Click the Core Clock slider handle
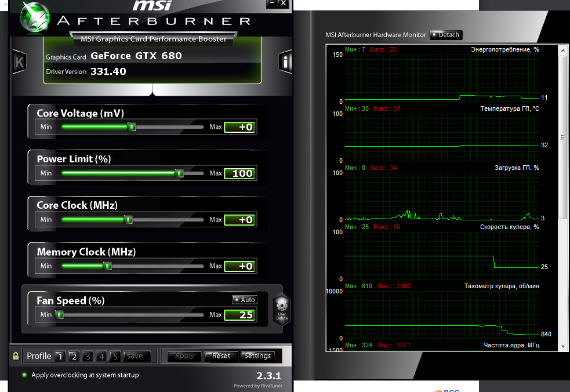This screenshot has width=570, height=392. 128,220
